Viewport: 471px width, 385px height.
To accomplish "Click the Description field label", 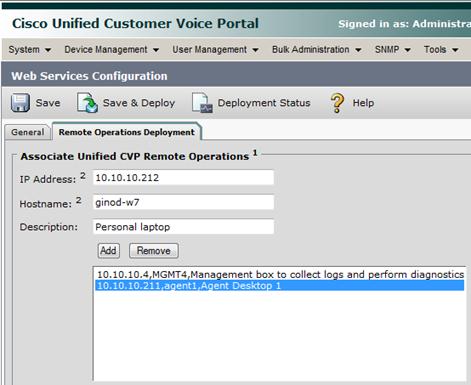I will click(x=49, y=227).
